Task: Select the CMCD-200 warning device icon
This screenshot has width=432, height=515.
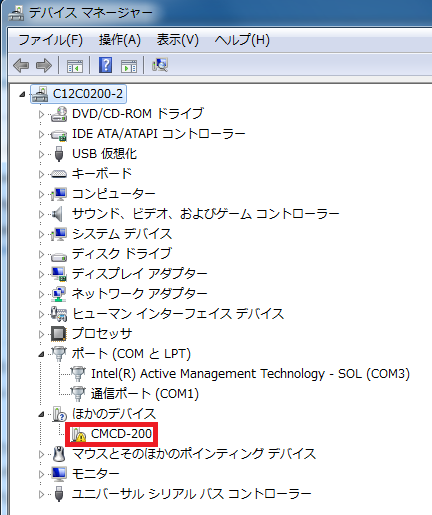Action: 78,434
